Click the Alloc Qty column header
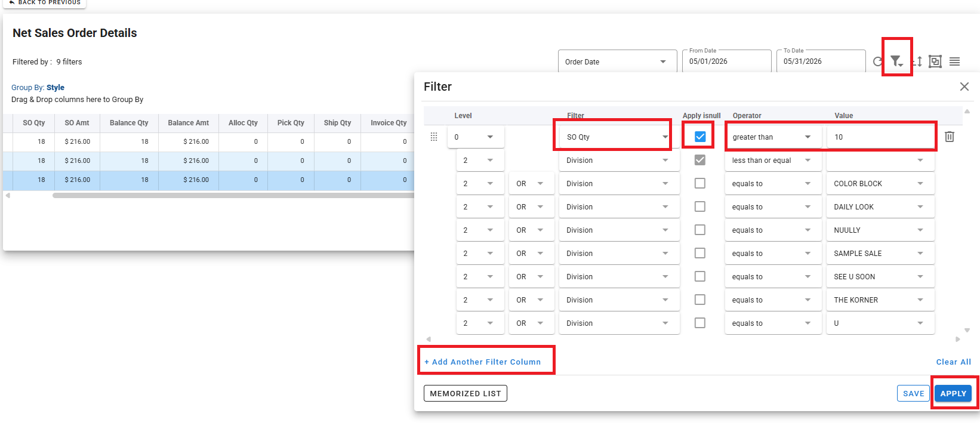 (x=243, y=123)
